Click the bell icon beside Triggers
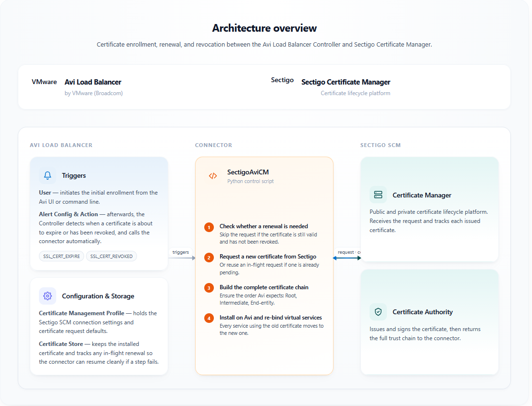Viewport: 532px width, 406px height. [x=48, y=175]
